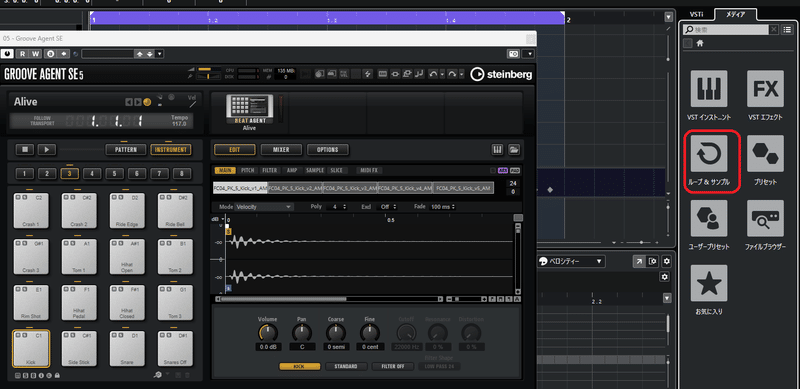The image size is (800, 389).
Task: Adjust the Volume knob
Action: pyautogui.click(x=267, y=333)
